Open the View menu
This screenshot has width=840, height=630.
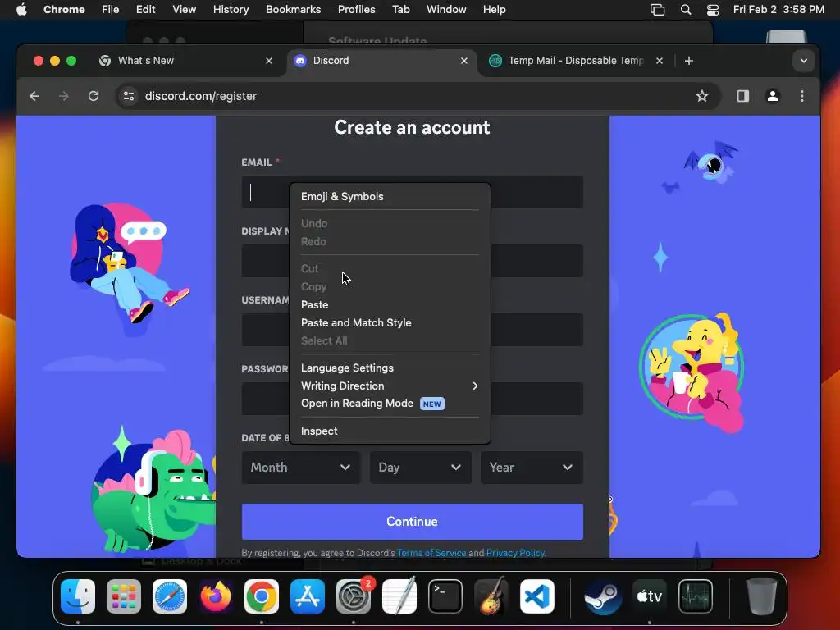(184, 10)
